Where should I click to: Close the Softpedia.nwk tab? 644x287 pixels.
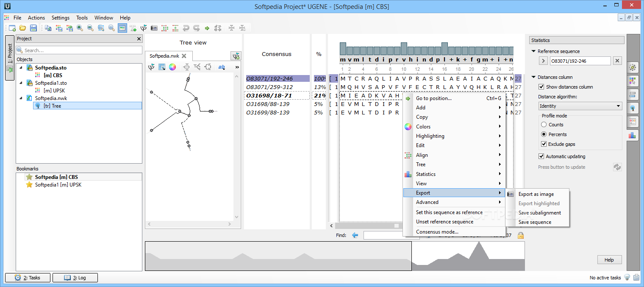click(x=184, y=56)
